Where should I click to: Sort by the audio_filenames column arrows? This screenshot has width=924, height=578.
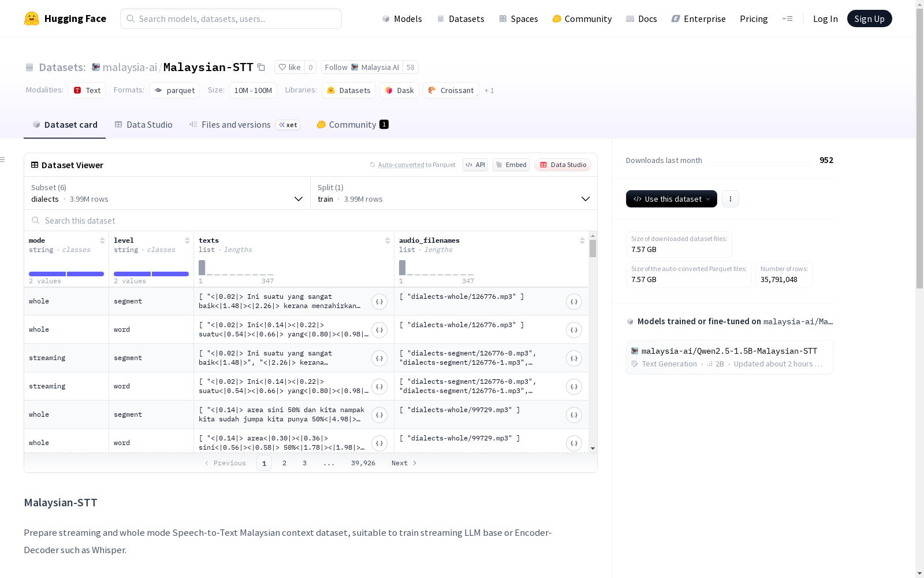[582, 240]
